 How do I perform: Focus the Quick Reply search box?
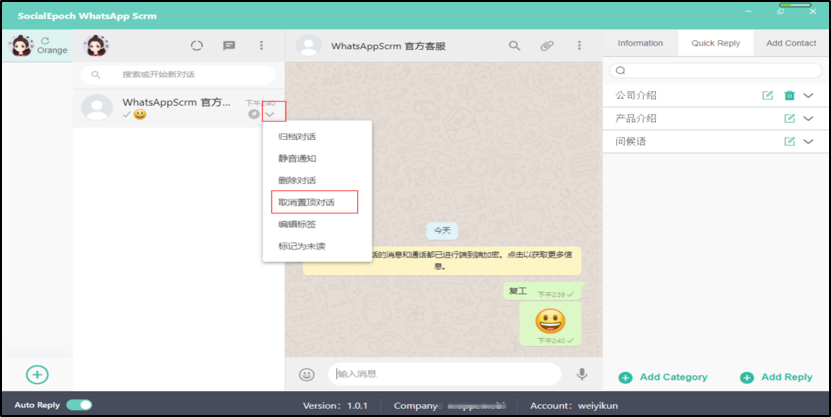715,70
